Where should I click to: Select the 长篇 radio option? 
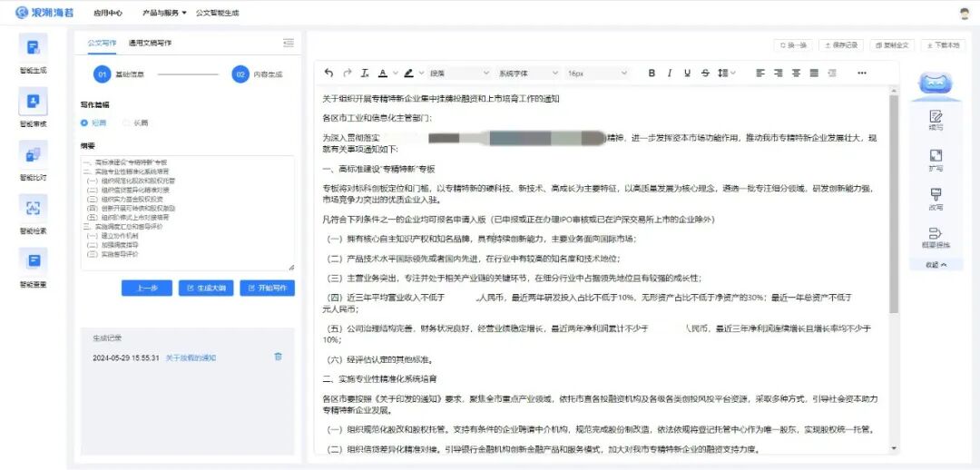point(135,123)
